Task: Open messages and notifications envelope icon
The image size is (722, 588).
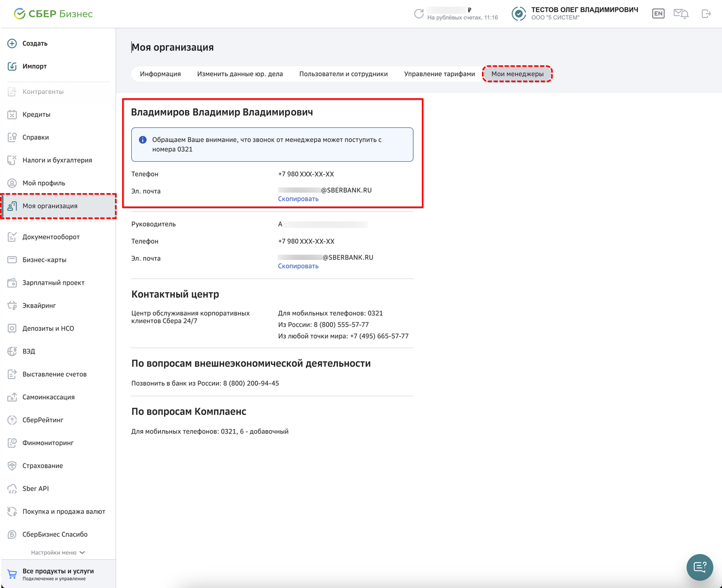Action: coord(681,14)
